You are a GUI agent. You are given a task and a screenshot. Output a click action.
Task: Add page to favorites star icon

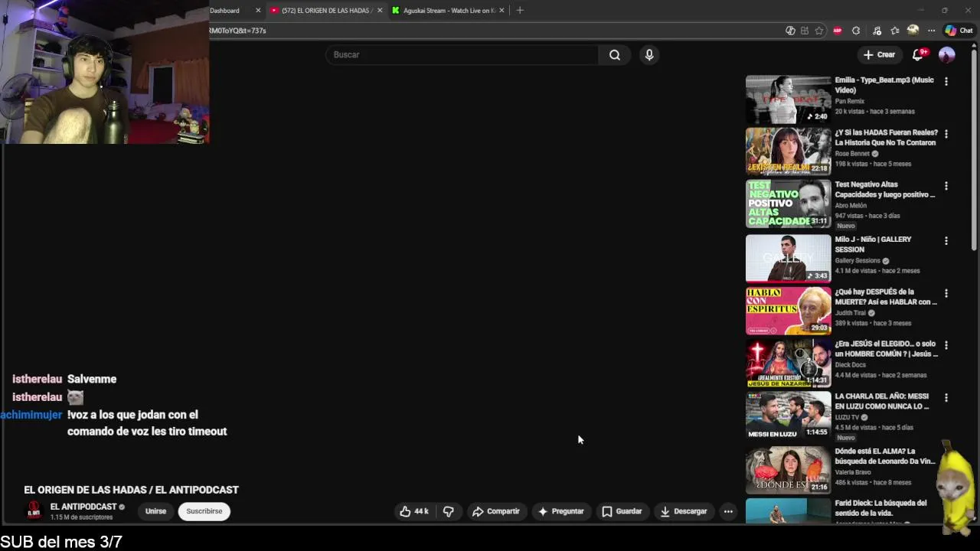819,31
